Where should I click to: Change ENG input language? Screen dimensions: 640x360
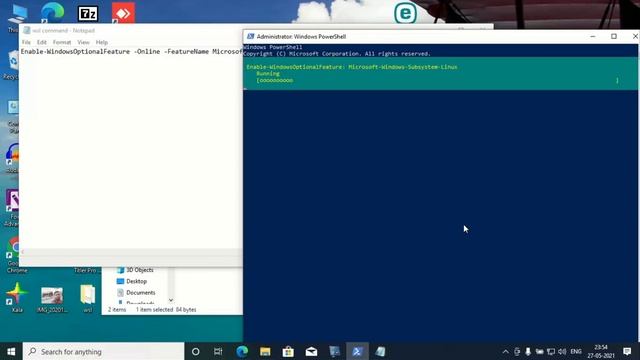(x=576, y=351)
